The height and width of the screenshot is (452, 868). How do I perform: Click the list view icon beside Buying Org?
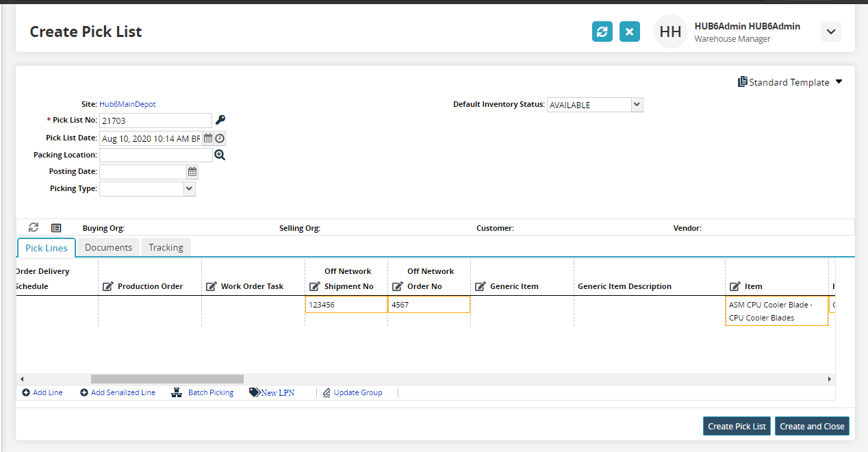pos(56,227)
